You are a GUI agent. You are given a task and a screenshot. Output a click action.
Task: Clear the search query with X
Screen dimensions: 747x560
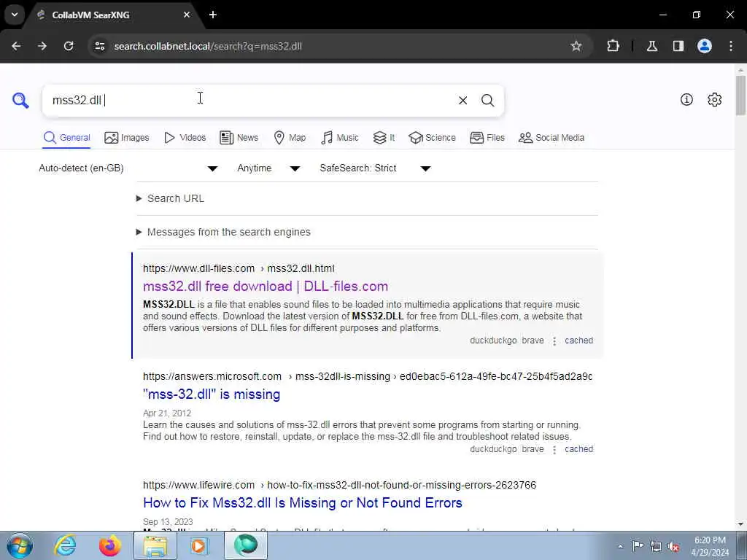462,101
